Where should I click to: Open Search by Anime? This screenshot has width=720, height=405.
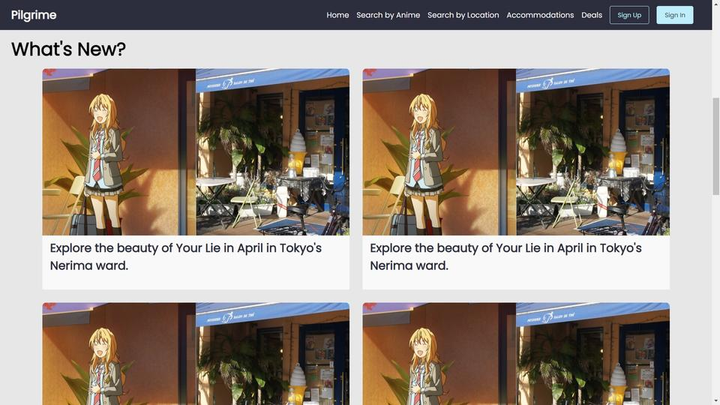pyautogui.click(x=388, y=15)
